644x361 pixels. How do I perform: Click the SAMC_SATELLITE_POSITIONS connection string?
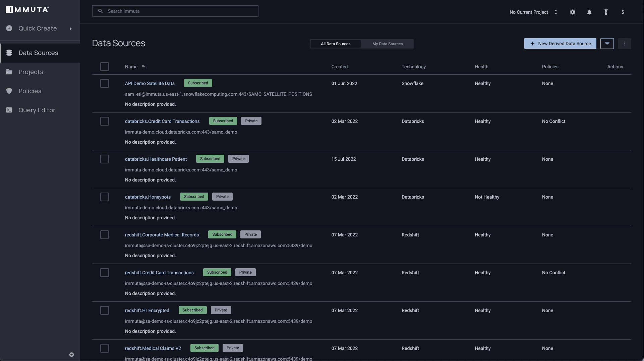click(x=219, y=94)
